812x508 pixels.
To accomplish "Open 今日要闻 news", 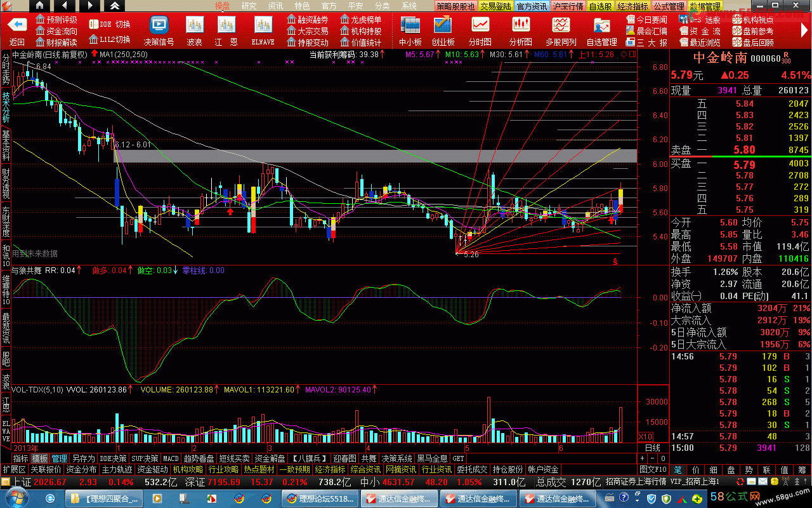I will [647, 20].
